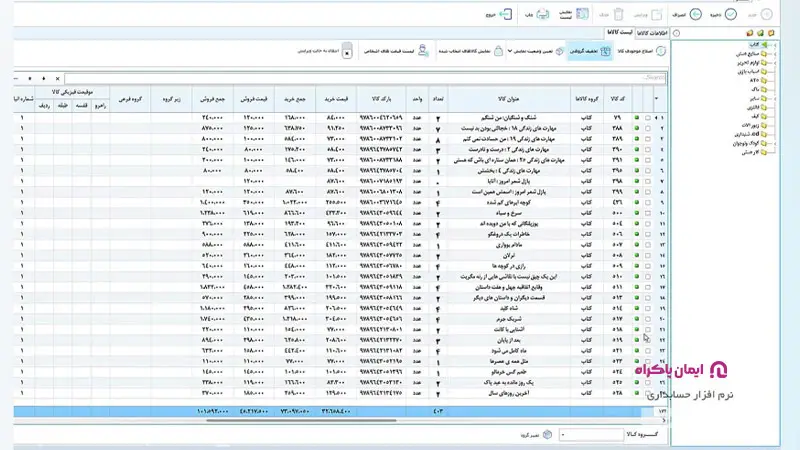800x450 pixels.
Task: Click the X button in the search bar
Action: tap(58, 79)
